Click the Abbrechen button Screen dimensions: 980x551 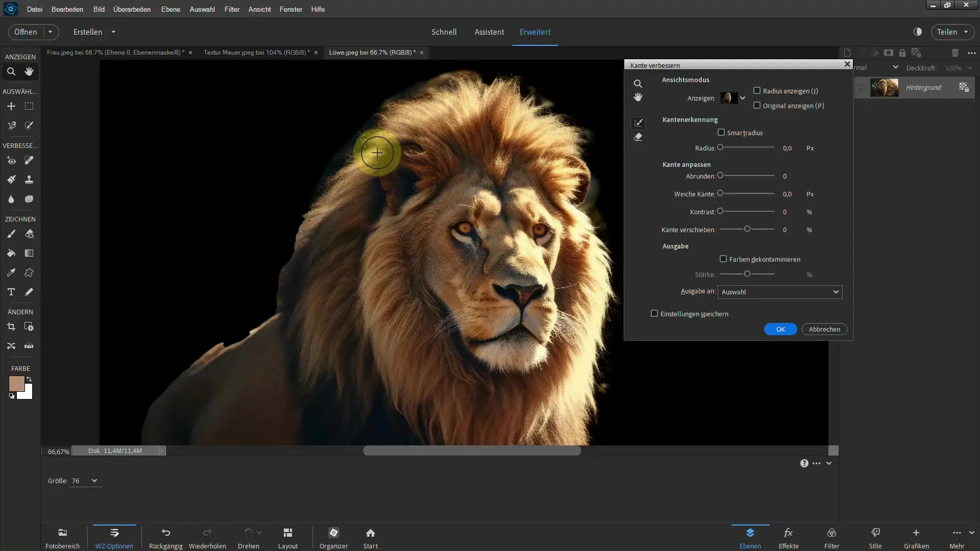point(824,329)
